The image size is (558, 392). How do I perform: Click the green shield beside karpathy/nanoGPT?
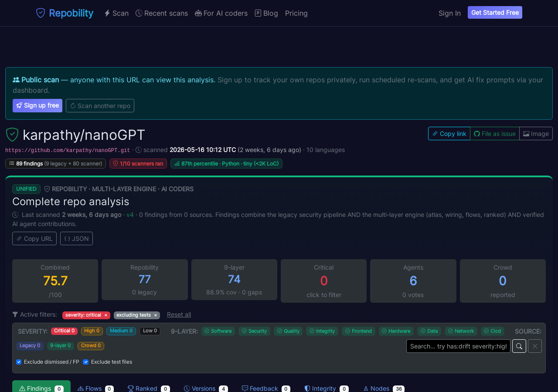[x=12, y=135]
